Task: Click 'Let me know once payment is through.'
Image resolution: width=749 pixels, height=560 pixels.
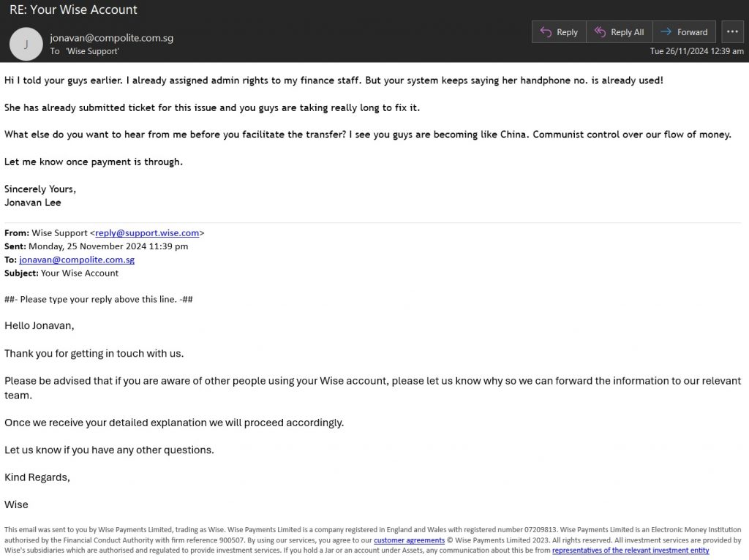Action: [x=94, y=162]
